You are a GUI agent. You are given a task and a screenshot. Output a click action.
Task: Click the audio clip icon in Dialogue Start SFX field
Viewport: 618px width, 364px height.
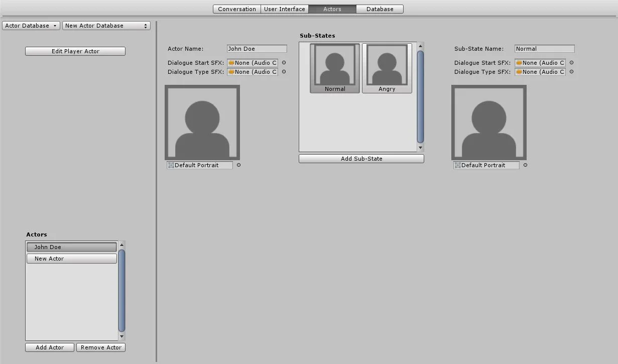tap(232, 63)
